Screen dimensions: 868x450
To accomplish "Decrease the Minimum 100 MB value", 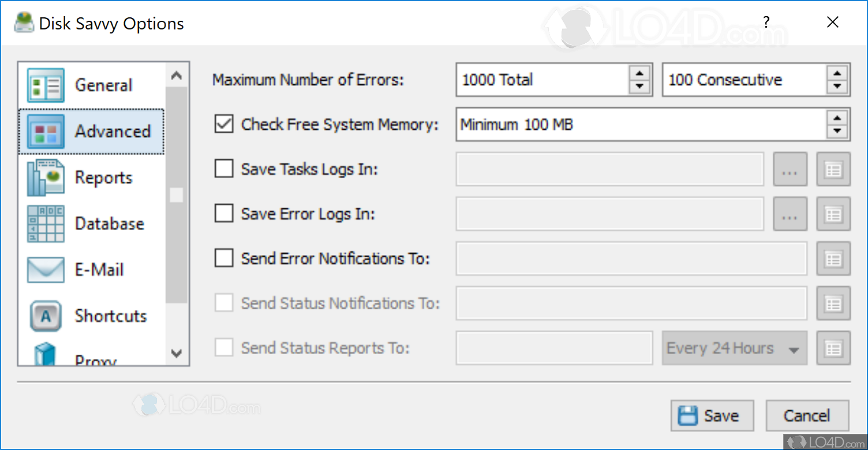I will tap(837, 131).
